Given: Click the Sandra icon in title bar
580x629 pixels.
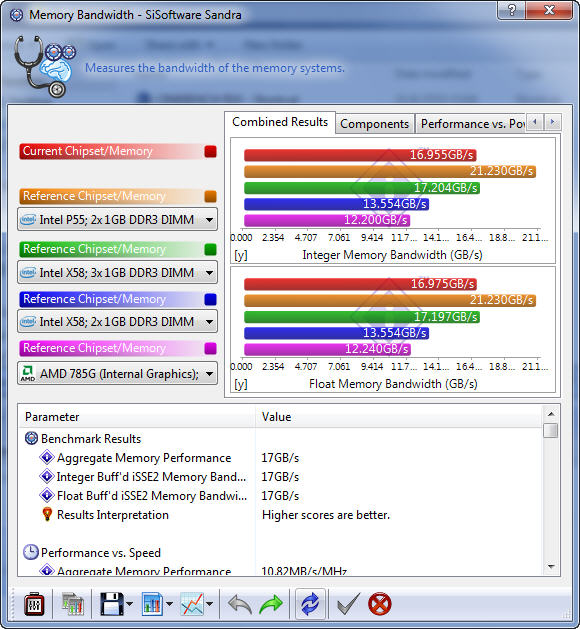Looking at the screenshot, I should click(x=16, y=15).
